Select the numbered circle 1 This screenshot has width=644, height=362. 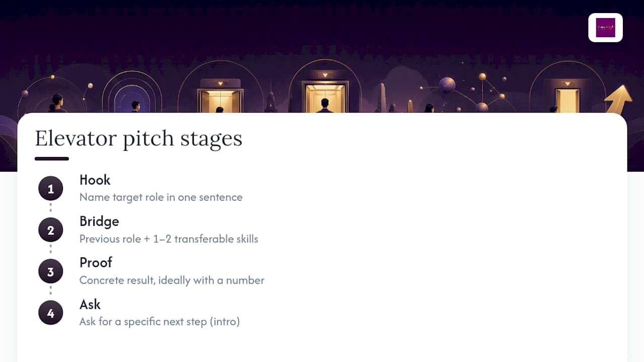51,189
